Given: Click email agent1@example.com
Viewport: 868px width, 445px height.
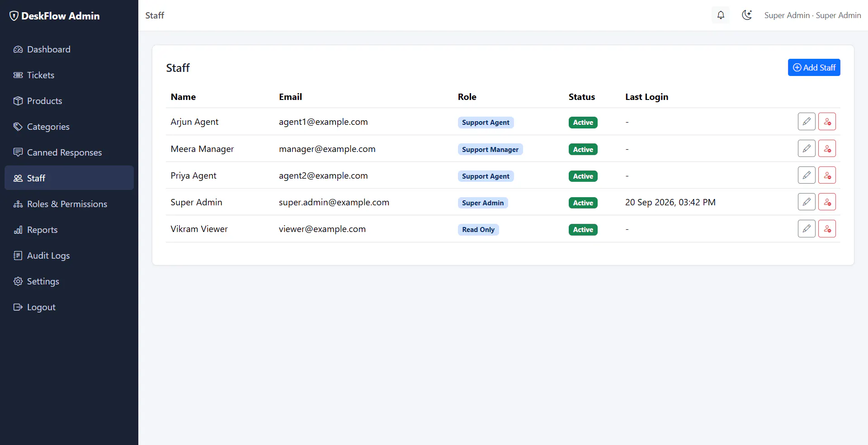Looking at the screenshot, I should [x=323, y=122].
